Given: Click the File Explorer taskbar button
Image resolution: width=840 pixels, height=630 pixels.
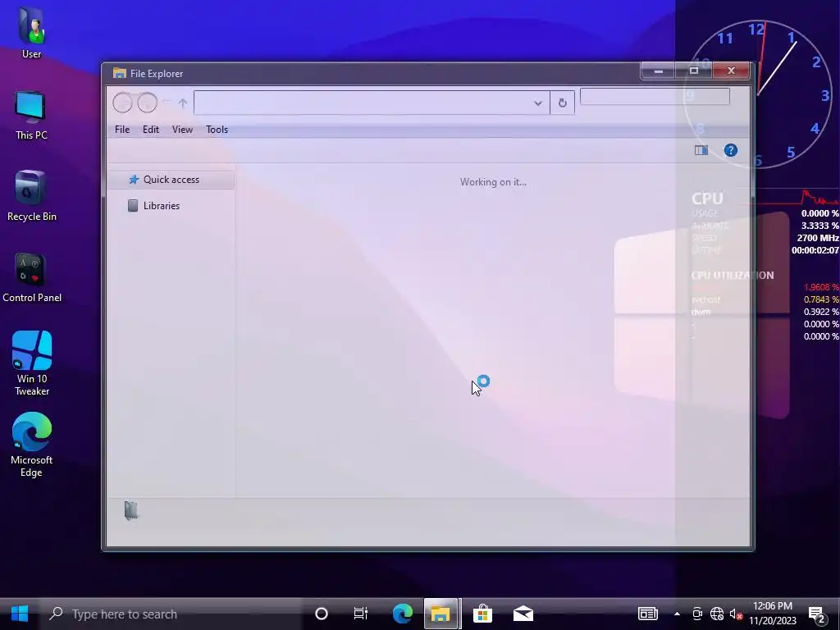Looking at the screenshot, I should (x=441, y=614).
